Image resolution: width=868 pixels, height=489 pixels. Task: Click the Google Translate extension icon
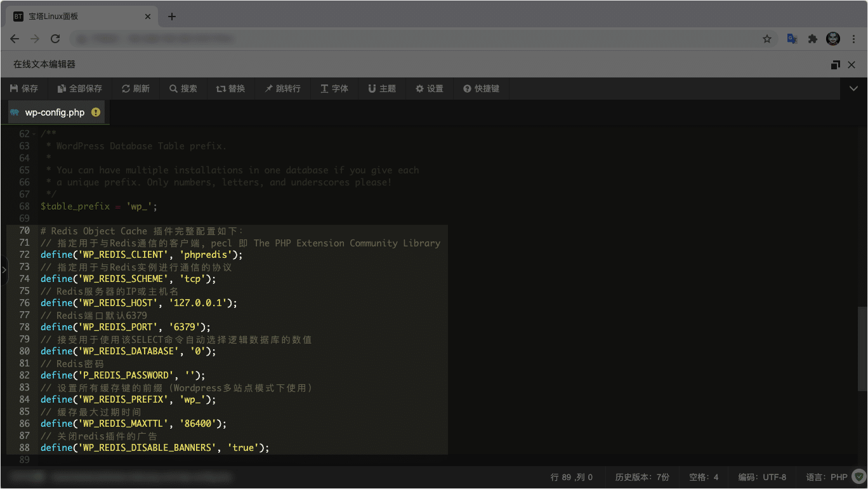(x=792, y=39)
